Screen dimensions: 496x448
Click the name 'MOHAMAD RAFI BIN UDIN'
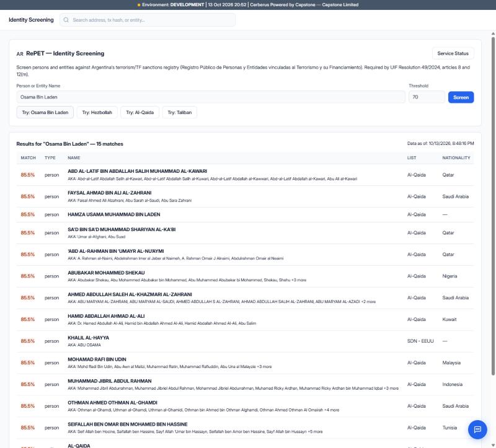[97, 359]
